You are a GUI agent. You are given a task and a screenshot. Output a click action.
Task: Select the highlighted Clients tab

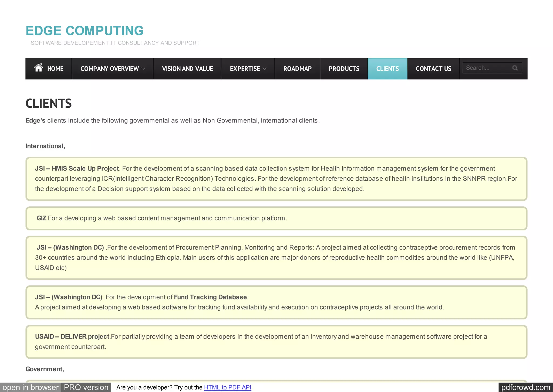coord(387,69)
